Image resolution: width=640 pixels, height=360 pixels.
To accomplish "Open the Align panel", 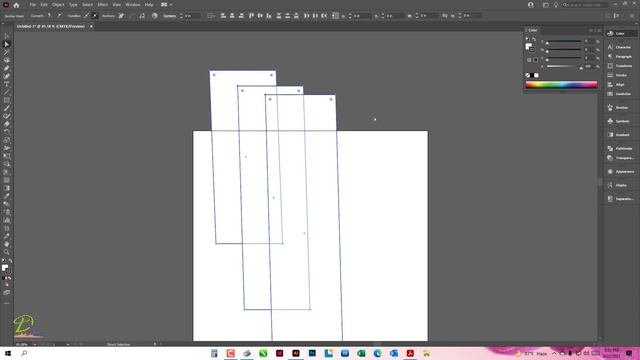I will click(x=620, y=84).
